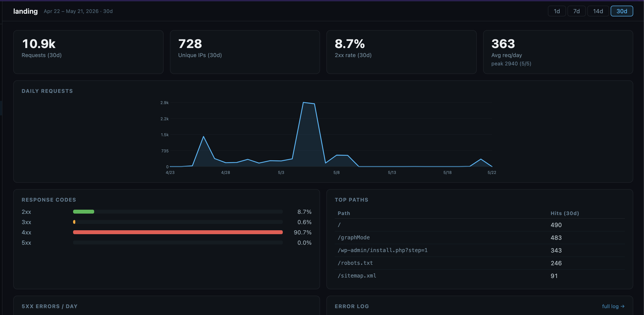This screenshot has height=315, width=644.
Task: Open the full log link
Action: coord(613,306)
